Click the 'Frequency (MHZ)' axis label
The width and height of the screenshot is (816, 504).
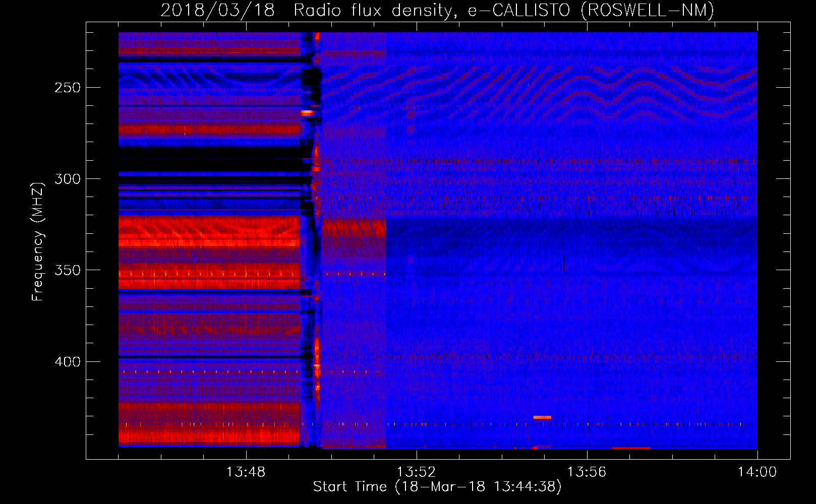pos(37,242)
